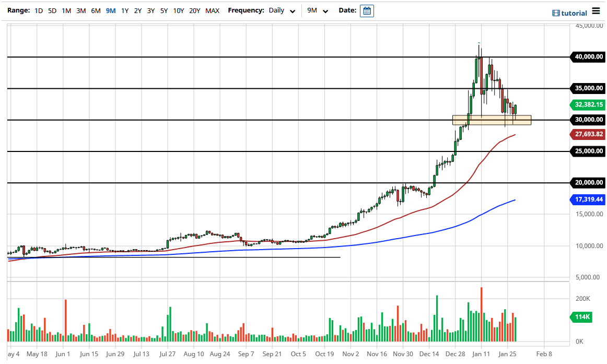This screenshot has height=364, width=607.
Task: Select the 5D range option
Action: (x=52, y=10)
